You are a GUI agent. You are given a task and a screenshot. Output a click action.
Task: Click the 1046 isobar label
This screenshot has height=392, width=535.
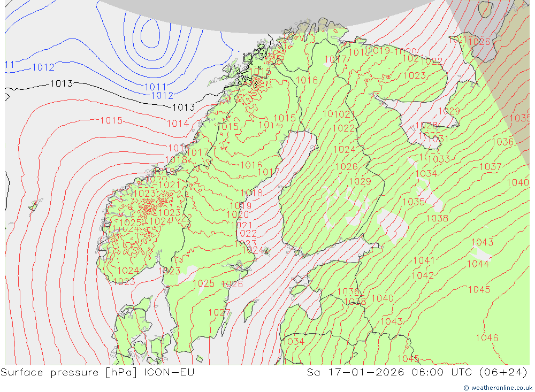[x=487, y=338]
